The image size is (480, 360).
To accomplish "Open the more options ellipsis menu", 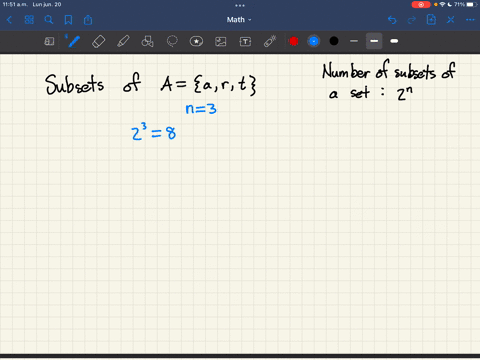I will pyautogui.click(x=470, y=20).
